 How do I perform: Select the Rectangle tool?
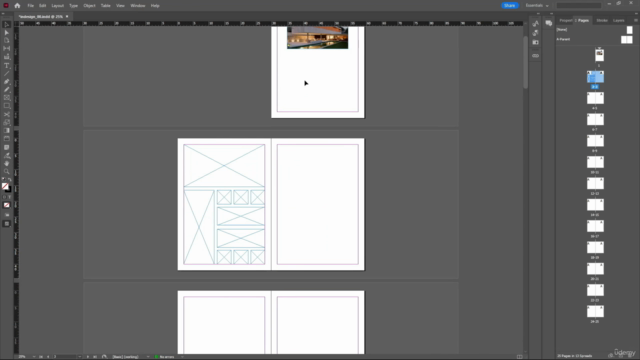click(x=7, y=106)
